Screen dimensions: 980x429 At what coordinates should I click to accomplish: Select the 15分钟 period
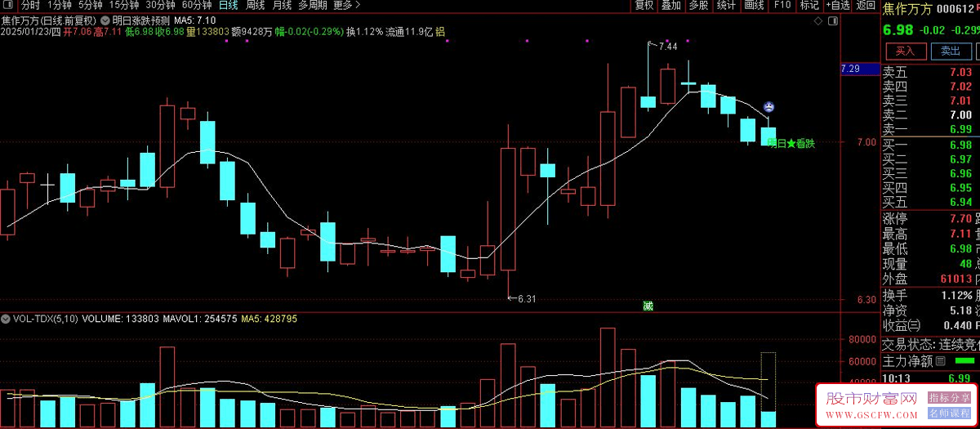[124, 5]
